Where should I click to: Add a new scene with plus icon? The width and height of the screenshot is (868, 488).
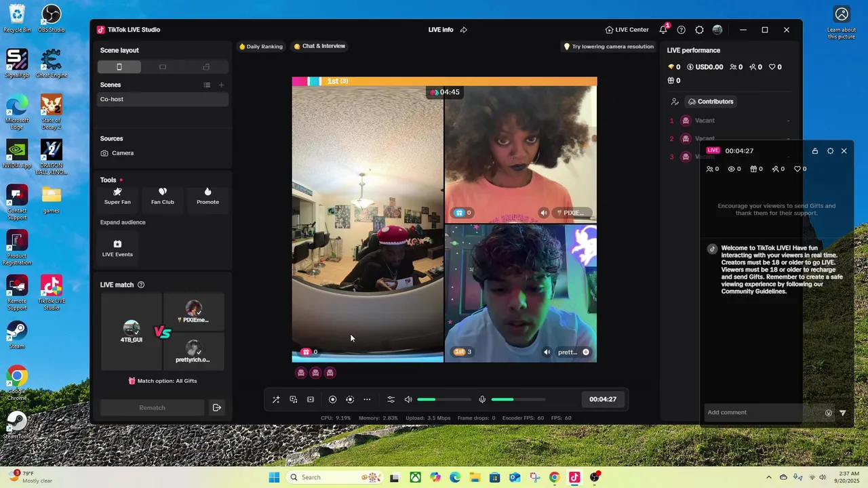221,85
